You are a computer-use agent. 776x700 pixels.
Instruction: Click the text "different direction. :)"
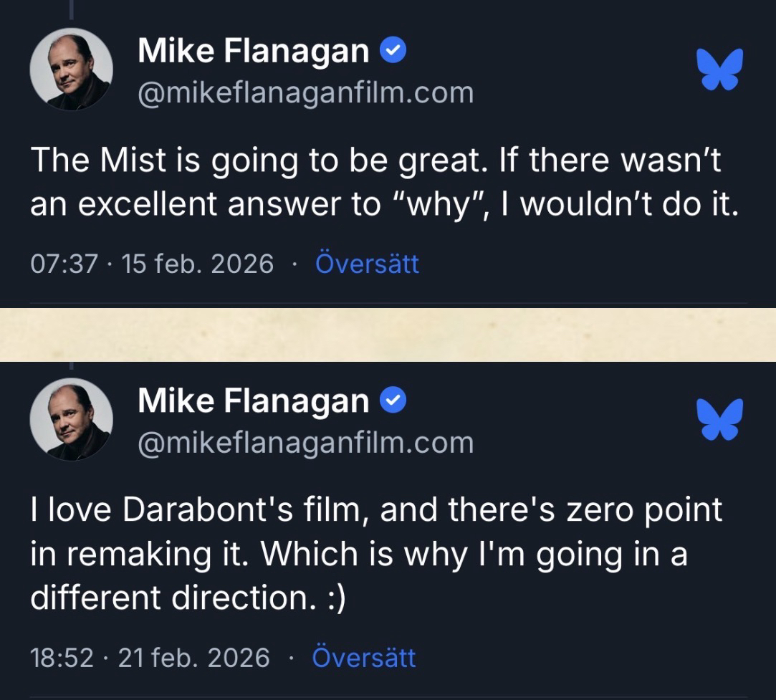(188, 597)
